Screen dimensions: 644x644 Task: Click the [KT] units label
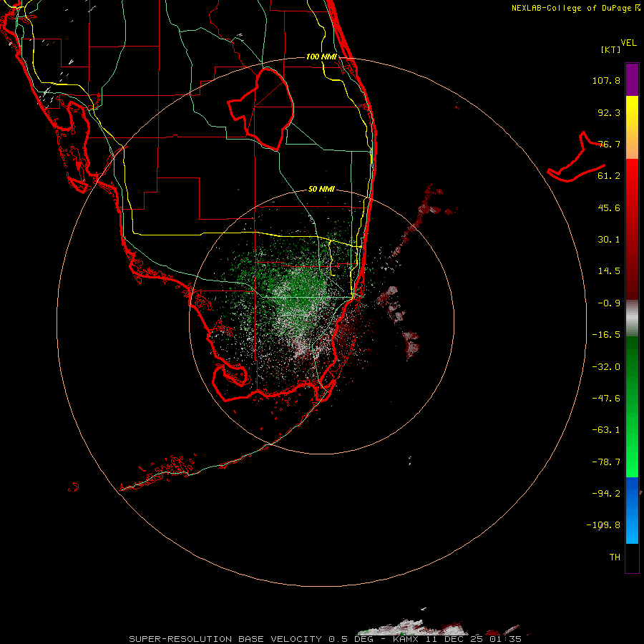pyautogui.click(x=611, y=49)
